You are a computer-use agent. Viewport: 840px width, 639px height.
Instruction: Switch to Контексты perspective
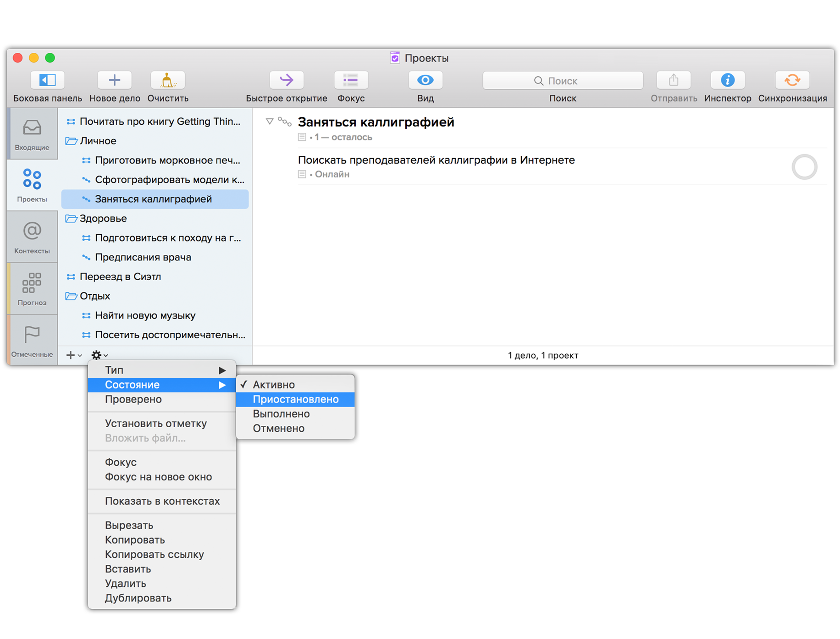click(x=32, y=237)
